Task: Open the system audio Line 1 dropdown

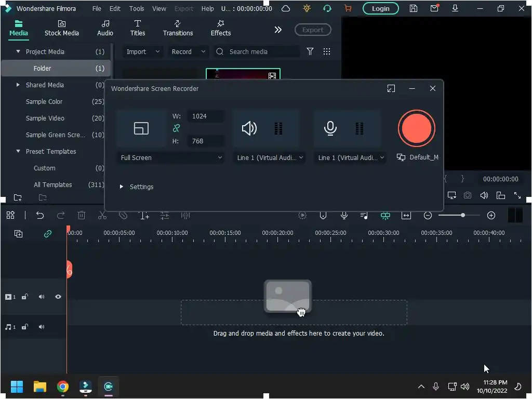Action: 270,157
